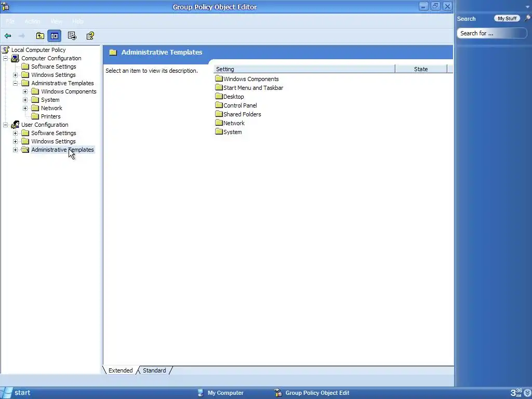Select Windows Settings label under User Configuration
Viewport: 532px width, 399px height.
[54, 141]
